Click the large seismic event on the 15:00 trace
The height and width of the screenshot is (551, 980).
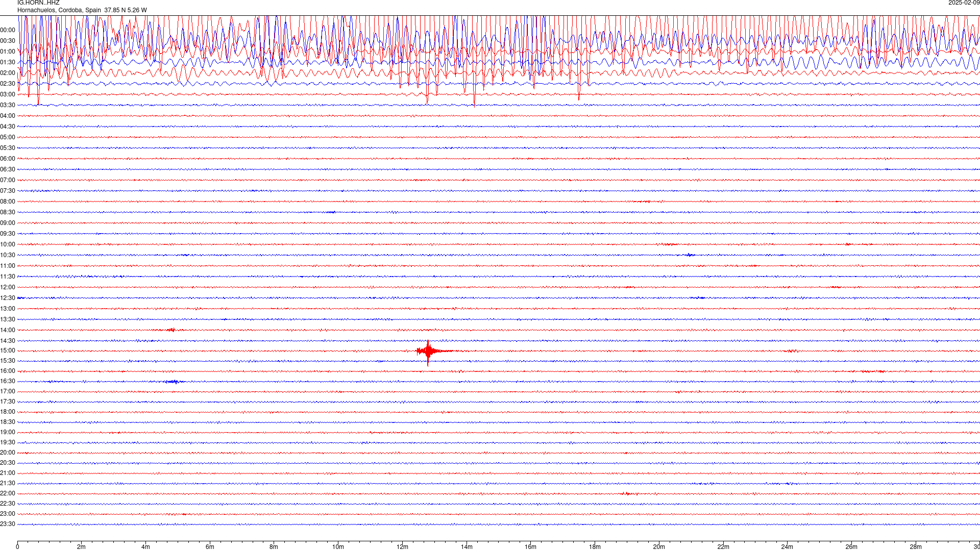coord(429,351)
